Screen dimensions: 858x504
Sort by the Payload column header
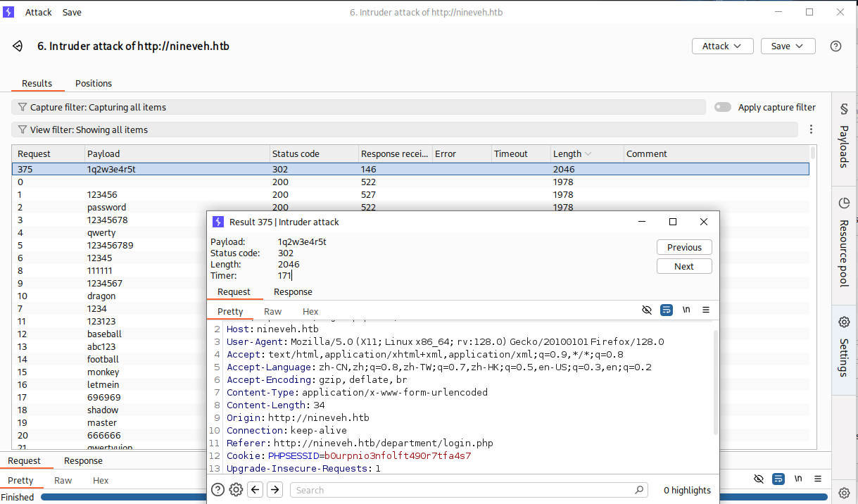click(177, 153)
